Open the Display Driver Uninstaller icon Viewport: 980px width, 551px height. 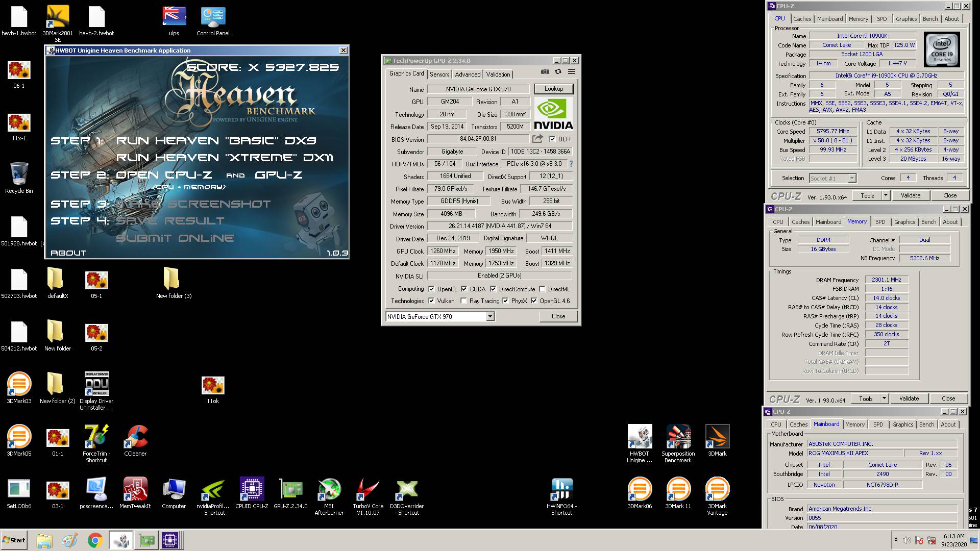point(96,391)
